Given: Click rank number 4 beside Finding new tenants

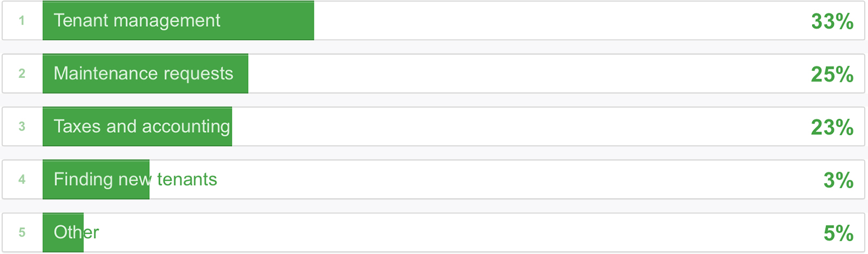Looking at the screenshot, I should coord(22,179).
